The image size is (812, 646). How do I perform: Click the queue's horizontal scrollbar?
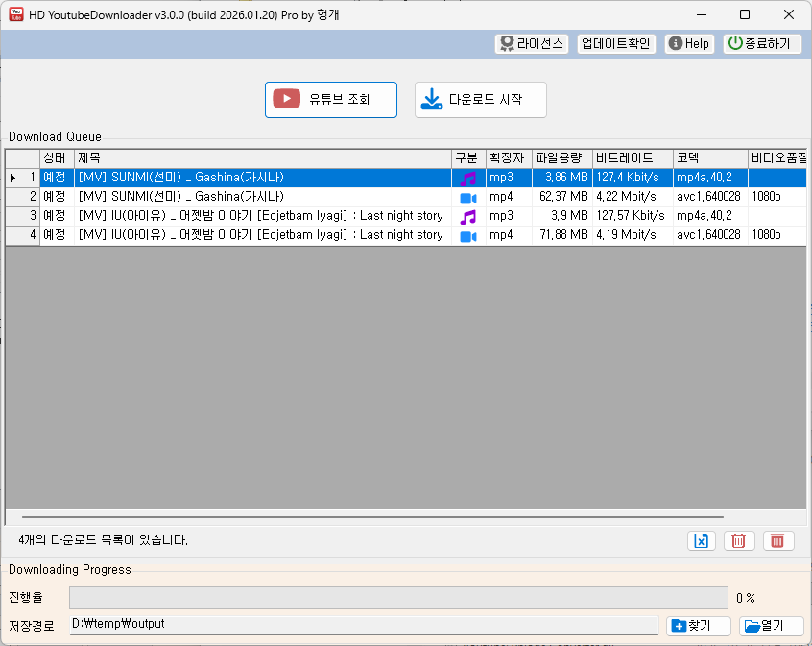(372, 517)
